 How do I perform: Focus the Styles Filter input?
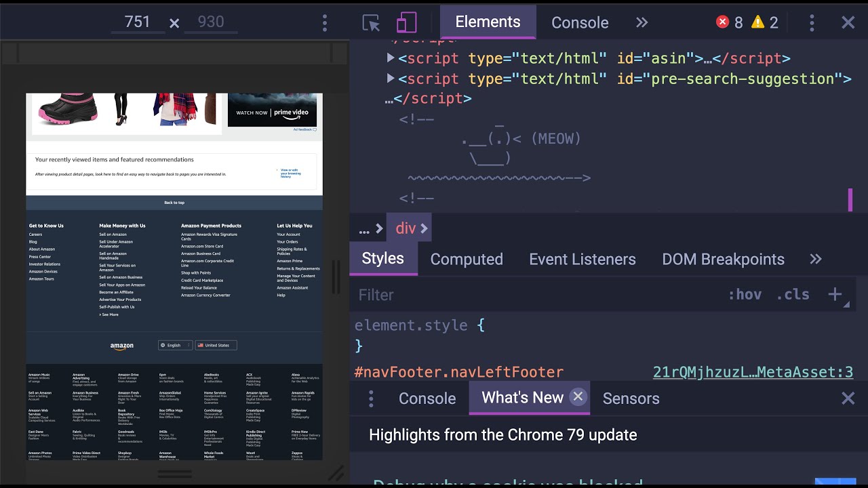pos(536,294)
